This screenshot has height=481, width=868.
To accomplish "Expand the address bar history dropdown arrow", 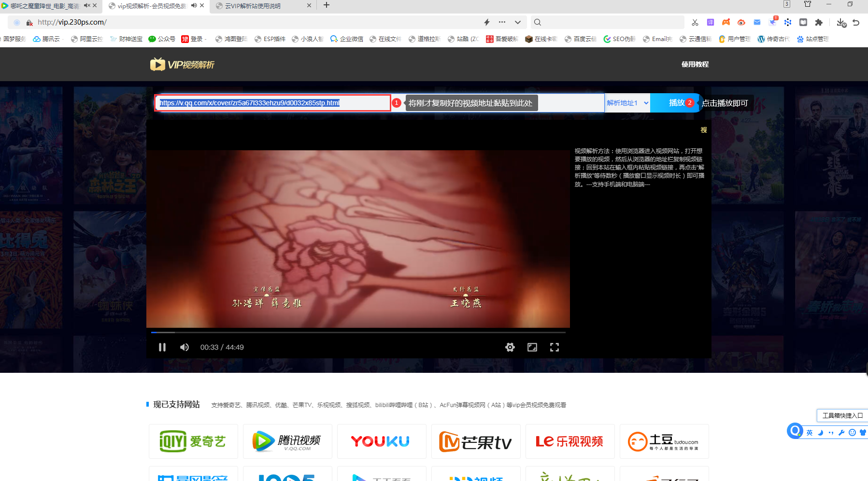I will [518, 22].
